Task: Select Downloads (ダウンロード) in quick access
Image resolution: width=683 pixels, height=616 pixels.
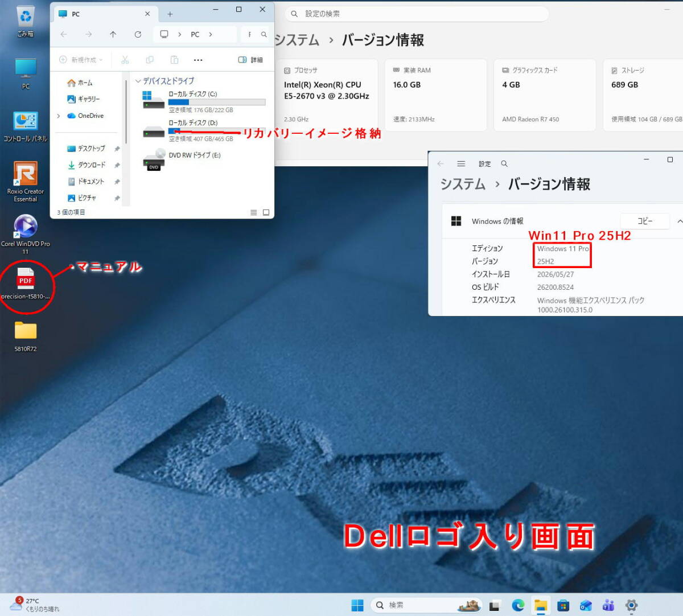Action: pos(86,165)
